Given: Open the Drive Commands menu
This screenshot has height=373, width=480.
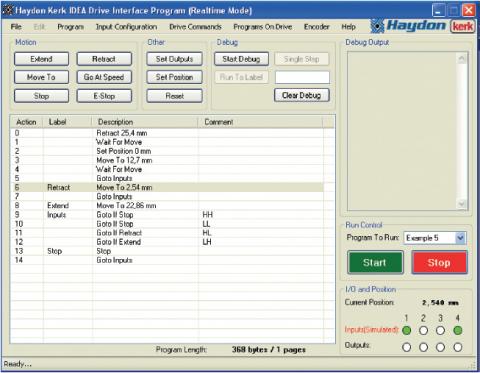Looking at the screenshot, I should tap(195, 27).
